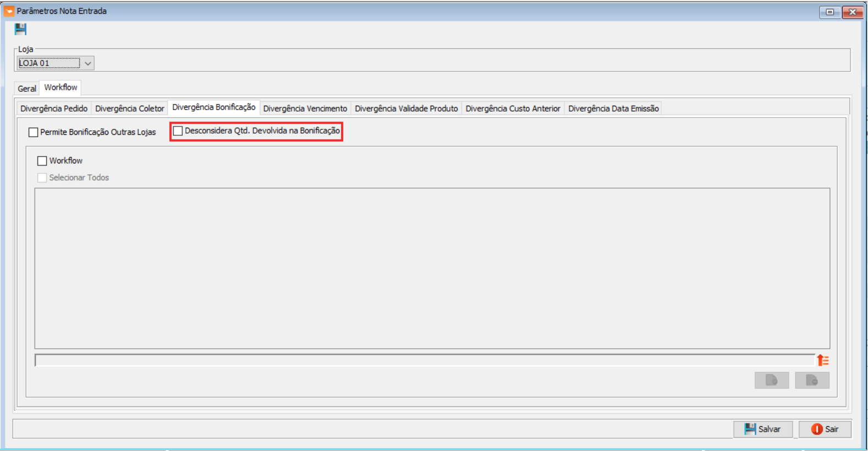
Task: Select the Divergência Vencimento tab
Action: 305,109
